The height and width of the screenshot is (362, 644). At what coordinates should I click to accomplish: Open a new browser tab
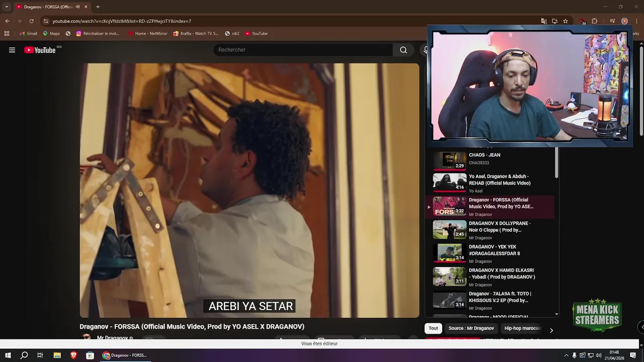[x=98, y=7]
